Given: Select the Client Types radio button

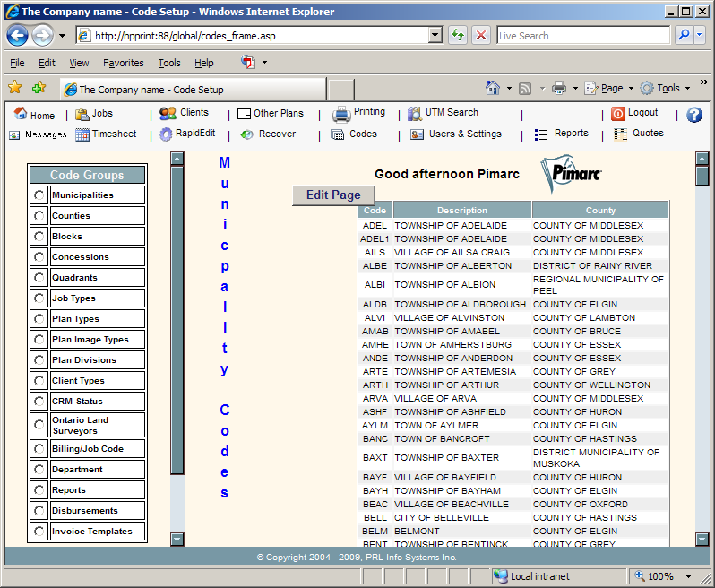Looking at the screenshot, I should [x=39, y=380].
